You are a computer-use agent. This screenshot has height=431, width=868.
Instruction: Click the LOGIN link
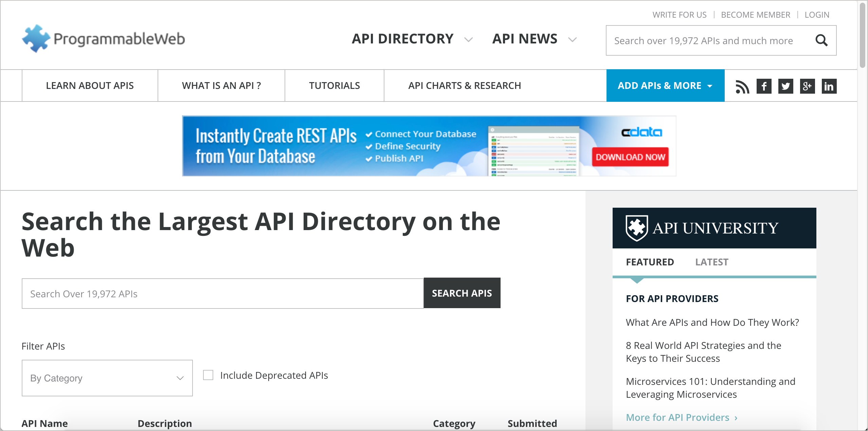coord(817,15)
